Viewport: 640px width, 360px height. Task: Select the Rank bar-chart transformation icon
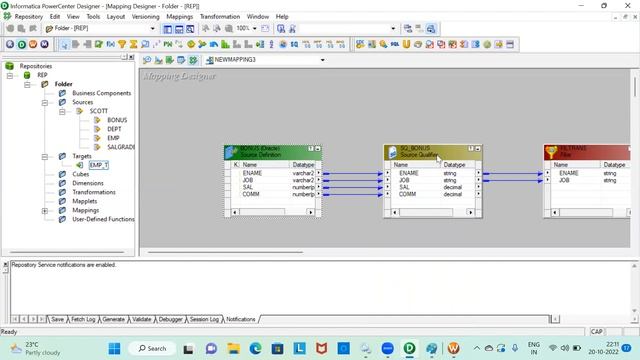[225, 44]
